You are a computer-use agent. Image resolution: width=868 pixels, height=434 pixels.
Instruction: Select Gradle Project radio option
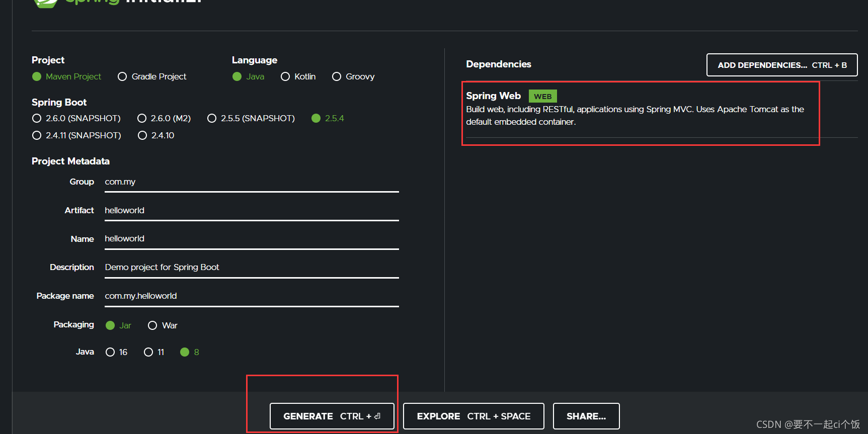click(x=152, y=76)
